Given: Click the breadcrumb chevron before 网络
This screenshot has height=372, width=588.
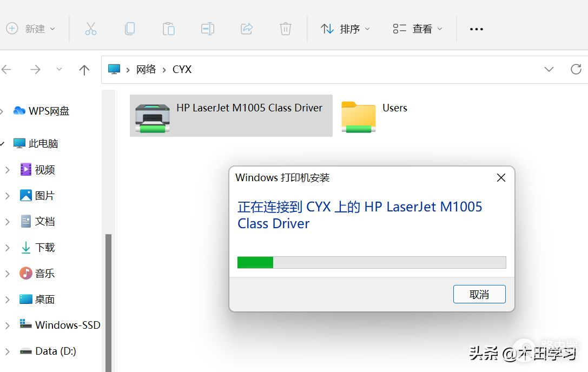Looking at the screenshot, I should pyautogui.click(x=128, y=70).
